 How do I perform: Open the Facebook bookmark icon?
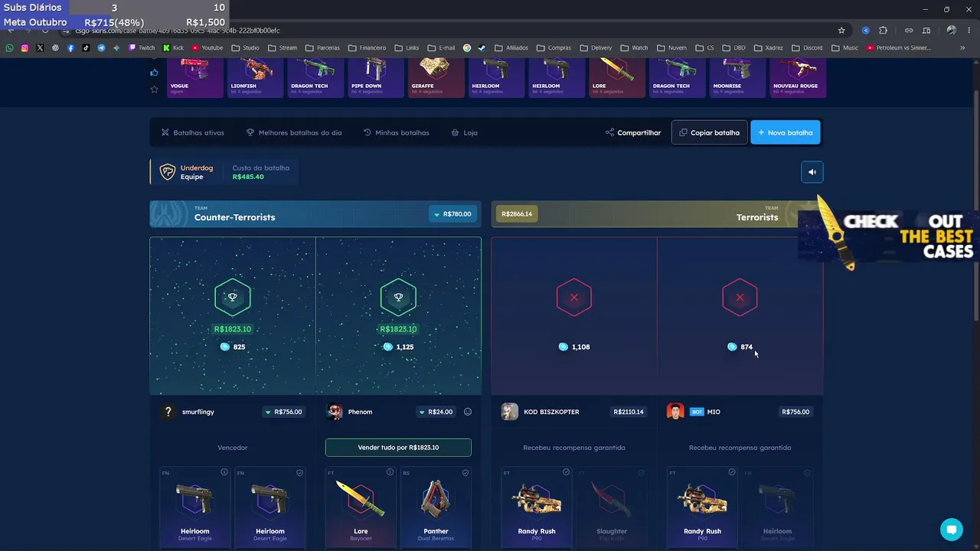tap(70, 48)
